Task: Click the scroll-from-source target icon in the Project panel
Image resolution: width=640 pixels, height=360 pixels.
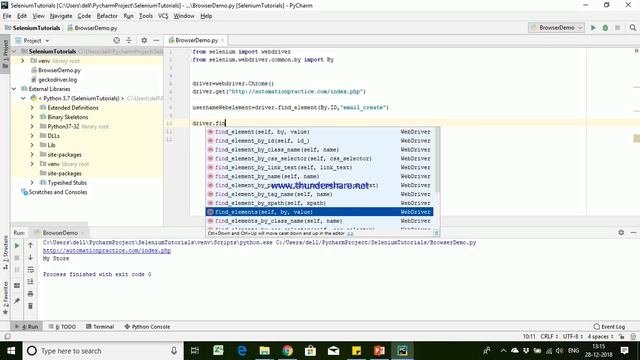Action: (117, 40)
